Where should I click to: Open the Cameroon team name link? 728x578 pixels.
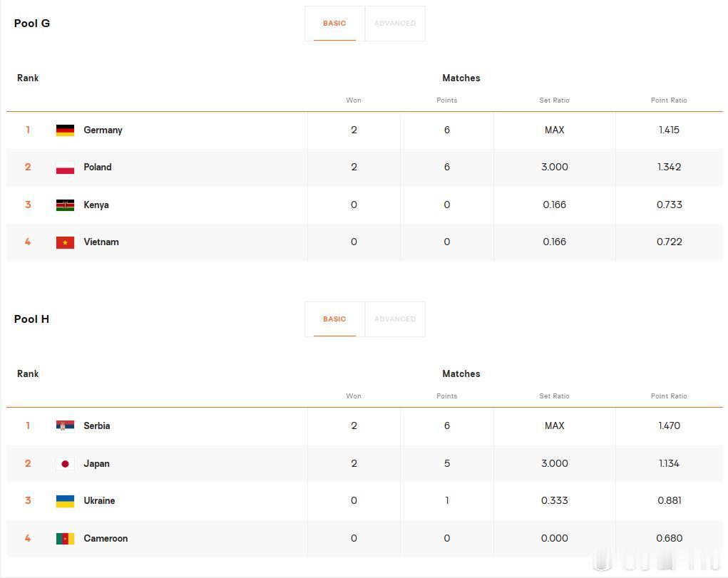(106, 539)
